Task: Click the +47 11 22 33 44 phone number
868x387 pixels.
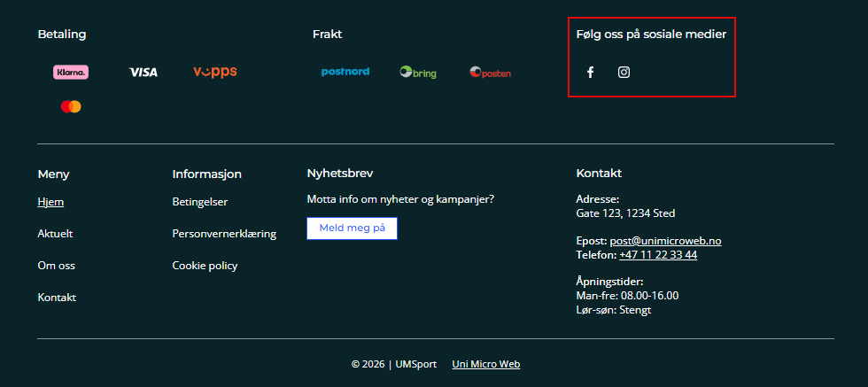Action: click(658, 255)
